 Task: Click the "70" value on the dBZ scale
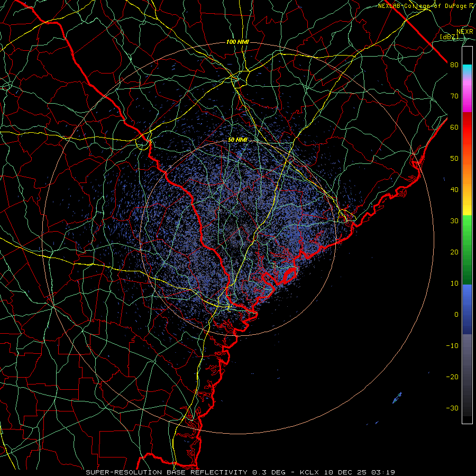pyautogui.click(x=454, y=96)
